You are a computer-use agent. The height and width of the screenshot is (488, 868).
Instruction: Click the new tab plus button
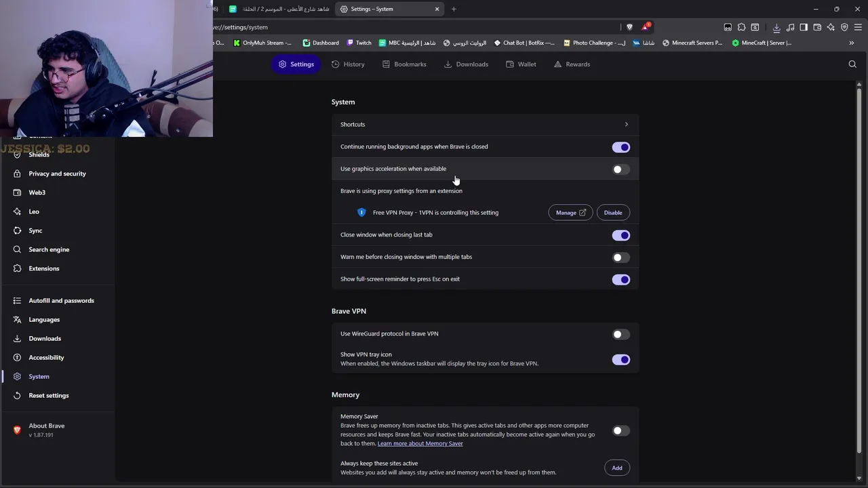click(x=454, y=9)
